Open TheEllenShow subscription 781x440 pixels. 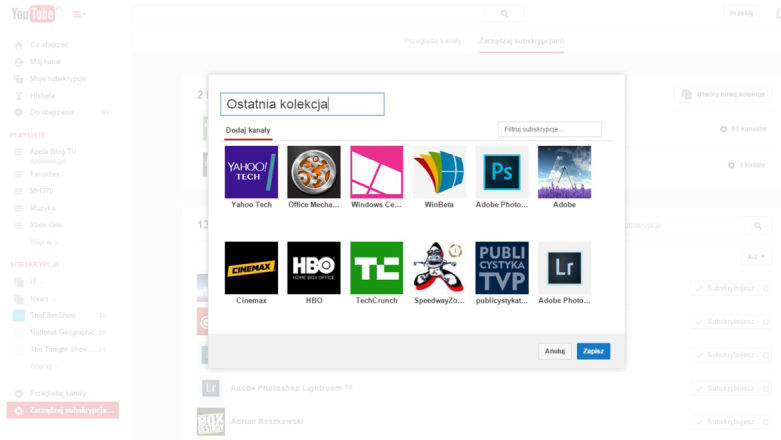[x=53, y=315]
